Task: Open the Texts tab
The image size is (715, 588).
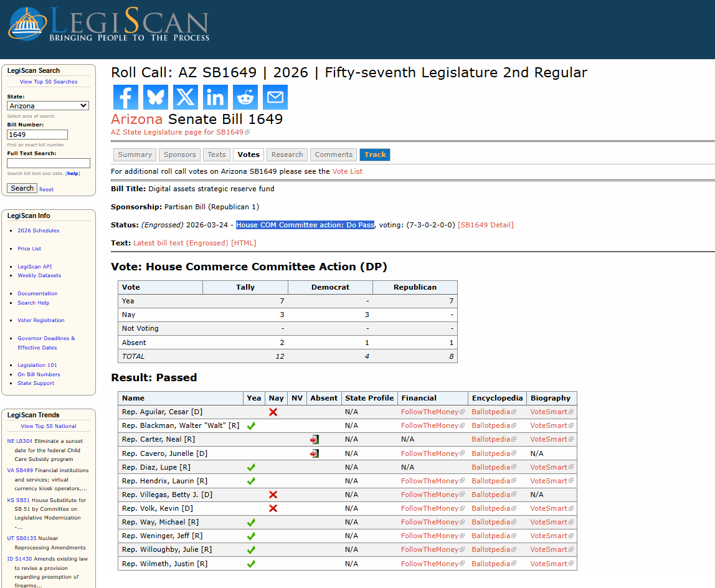Action: tap(217, 154)
